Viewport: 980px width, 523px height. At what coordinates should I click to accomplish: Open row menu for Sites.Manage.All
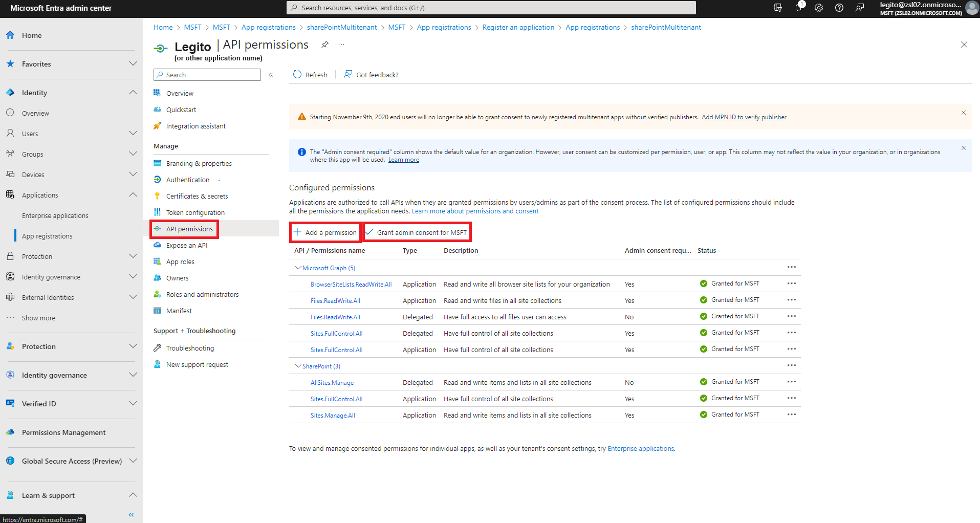tap(792, 415)
